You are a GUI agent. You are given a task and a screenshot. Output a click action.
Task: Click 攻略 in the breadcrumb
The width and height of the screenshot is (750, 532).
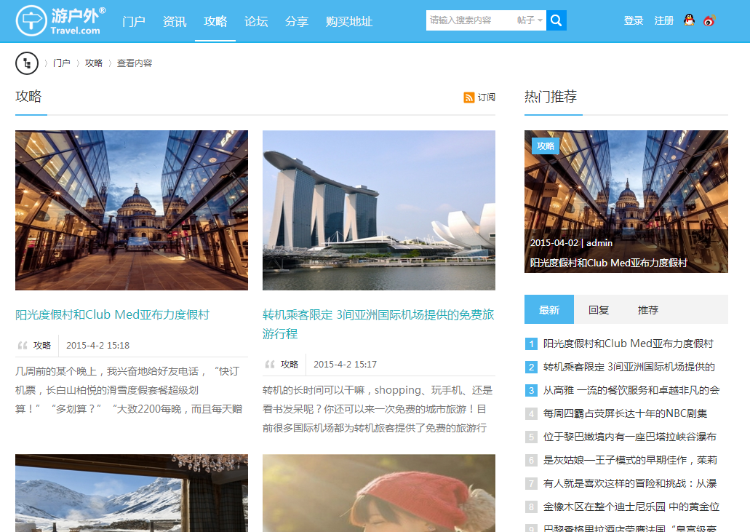click(94, 63)
